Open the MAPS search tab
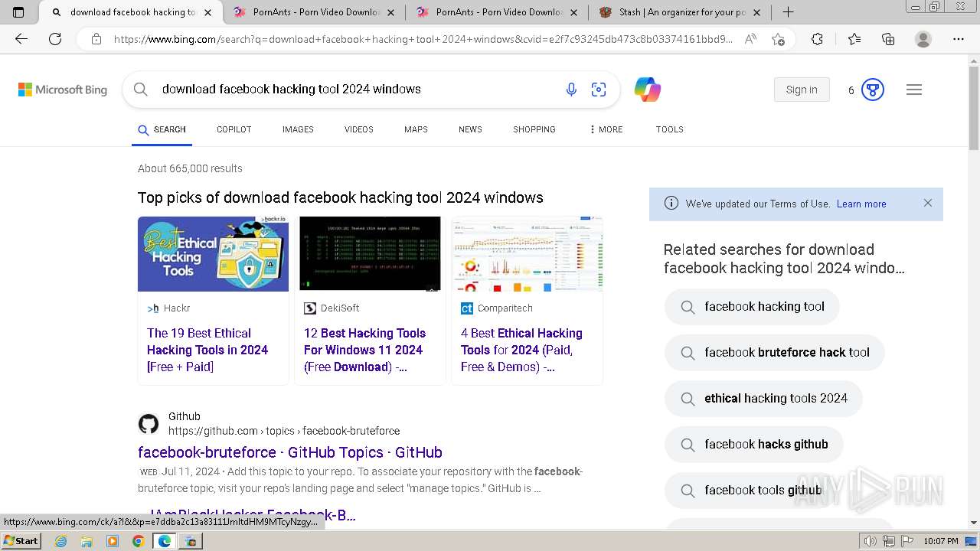Image resolution: width=980 pixels, height=551 pixels. [x=416, y=129]
